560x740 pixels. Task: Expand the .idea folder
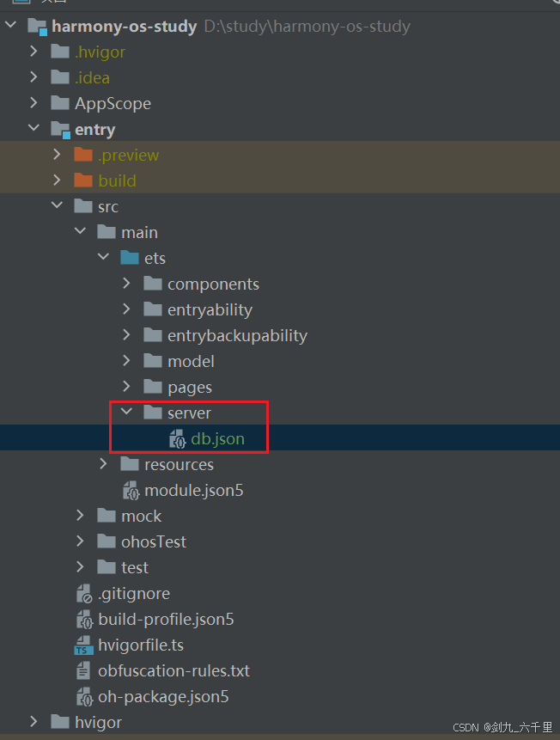click(33, 76)
